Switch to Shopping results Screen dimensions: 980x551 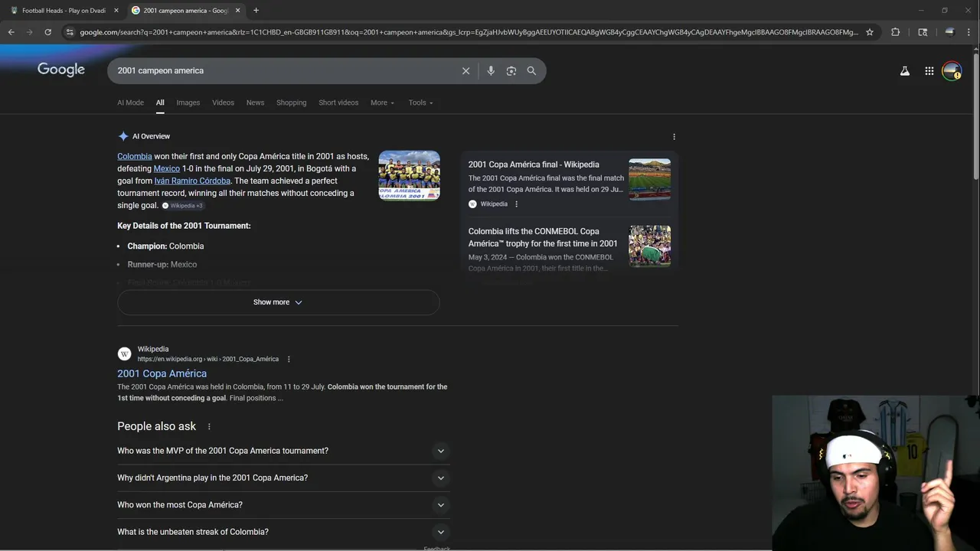pyautogui.click(x=291, y=103)
